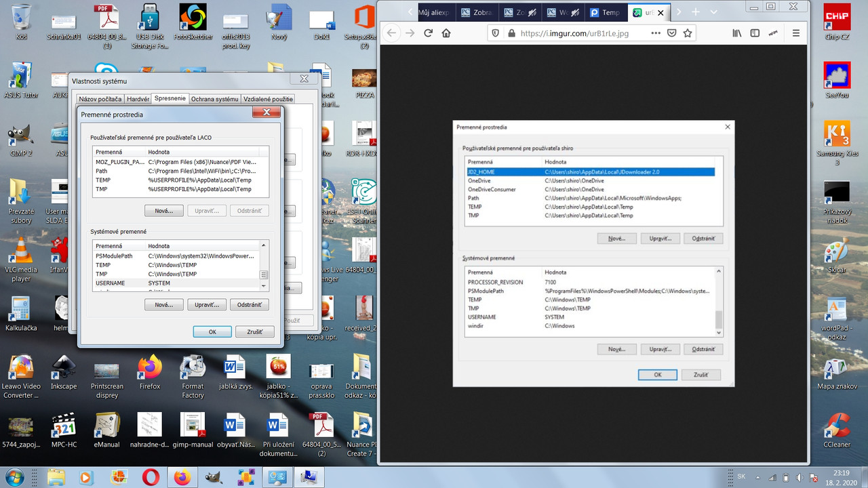Click the imgur.com address bar field
This screenshot has height=488, width=868.
point(590,33)
